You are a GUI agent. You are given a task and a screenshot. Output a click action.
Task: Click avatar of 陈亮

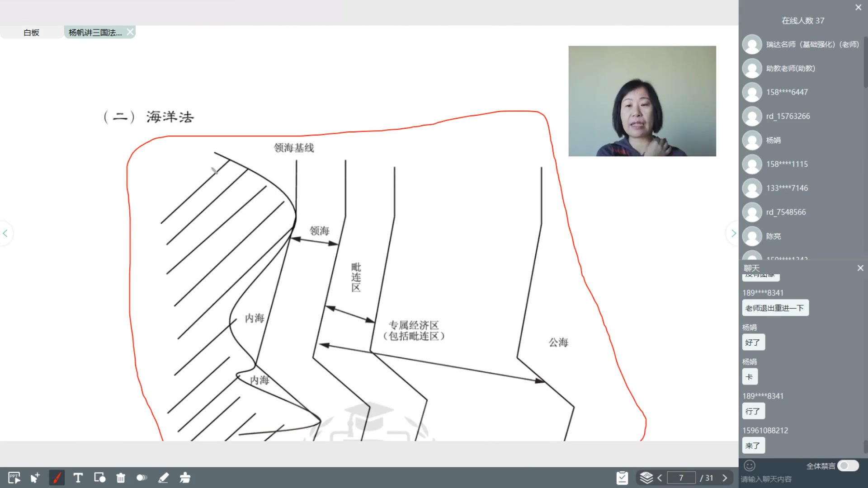(752, 236)
